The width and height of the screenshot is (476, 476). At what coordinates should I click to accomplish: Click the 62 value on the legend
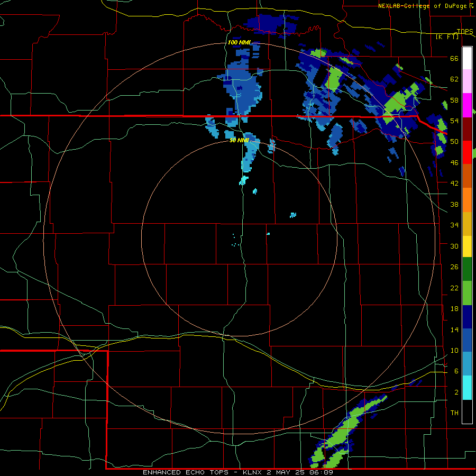454,79
